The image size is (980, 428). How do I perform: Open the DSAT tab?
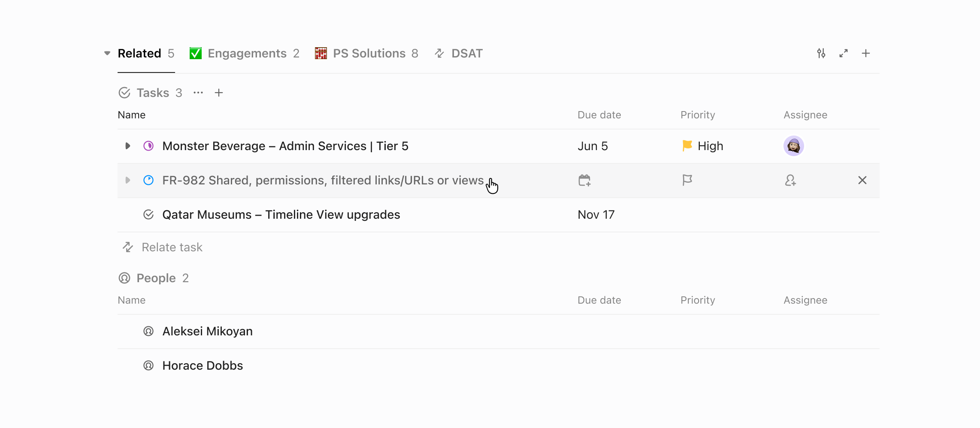[458, 53]
